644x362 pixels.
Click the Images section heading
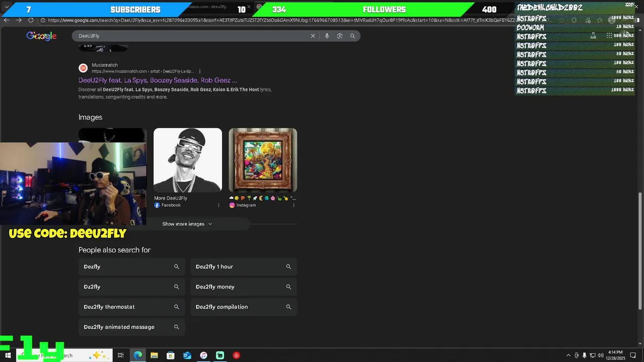(90, 117)
